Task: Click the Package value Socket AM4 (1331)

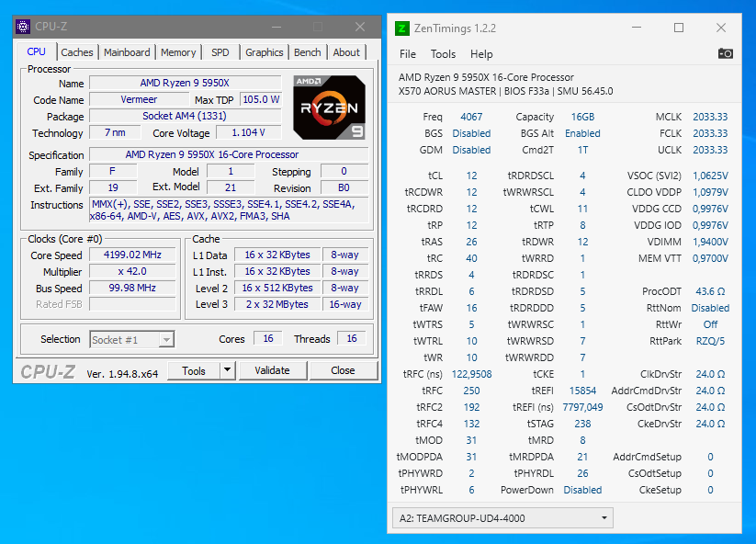Action: tap(185, 116)
